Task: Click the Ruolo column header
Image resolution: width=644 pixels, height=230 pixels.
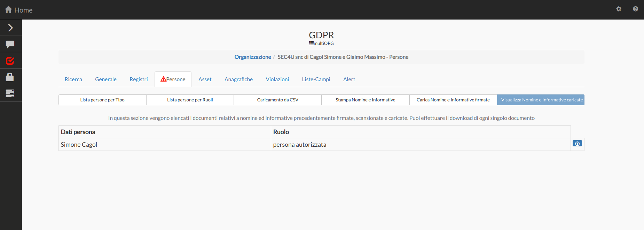Action: pos(421,132)
